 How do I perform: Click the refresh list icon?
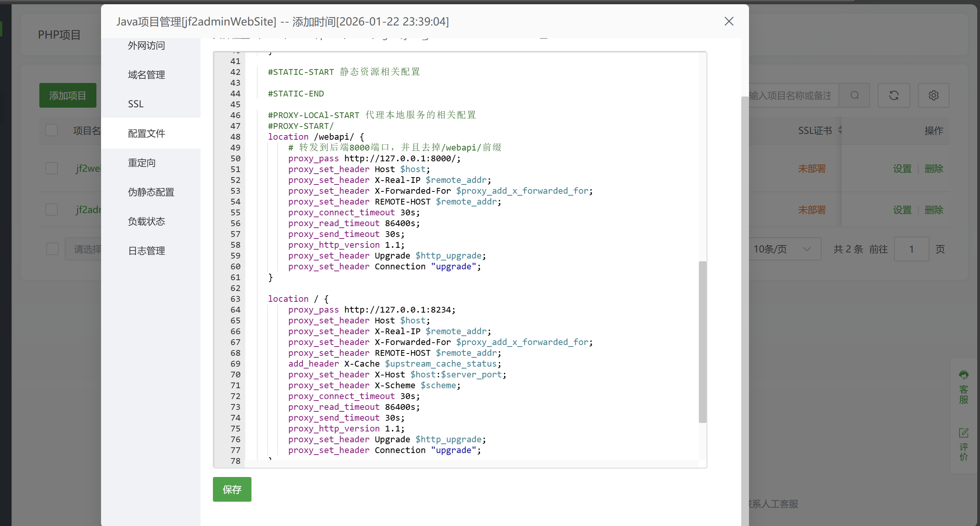(894, 95)
